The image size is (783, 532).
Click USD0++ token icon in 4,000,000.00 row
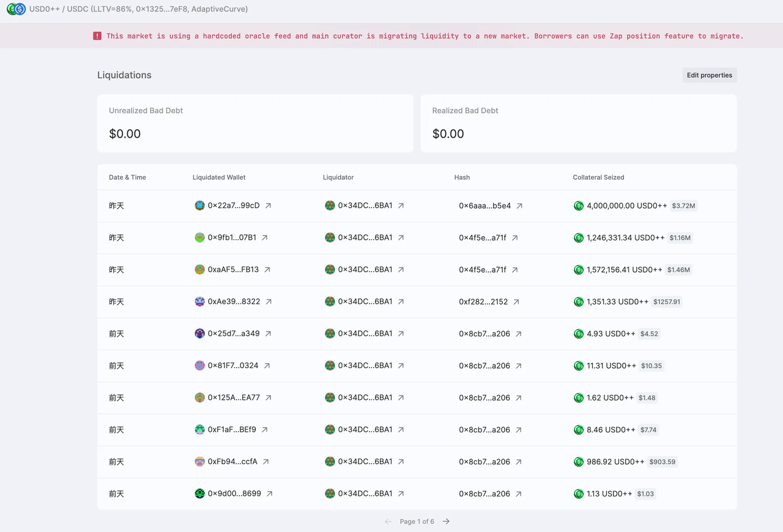click(579, 206)
